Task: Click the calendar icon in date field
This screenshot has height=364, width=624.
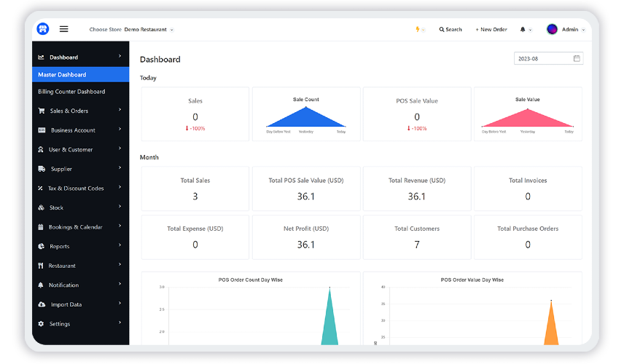Action: [x=577, y=58]
